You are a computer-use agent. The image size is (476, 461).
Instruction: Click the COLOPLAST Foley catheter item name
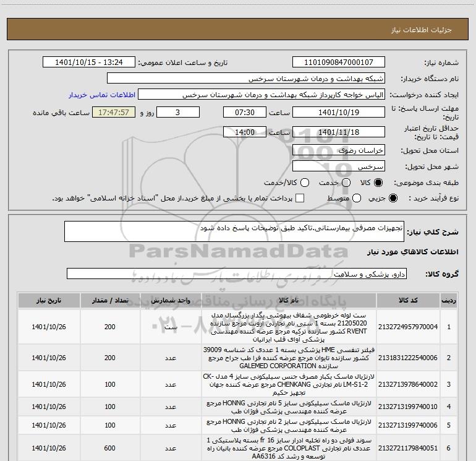point(289,448)
